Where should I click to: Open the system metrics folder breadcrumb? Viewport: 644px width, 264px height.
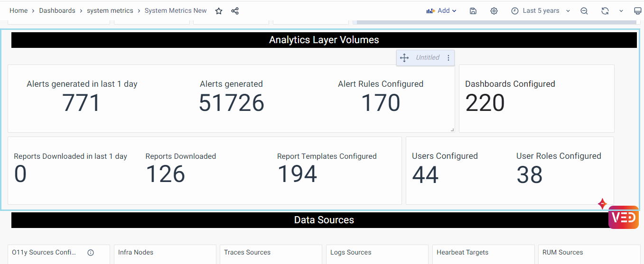click(x=110, y=10)
